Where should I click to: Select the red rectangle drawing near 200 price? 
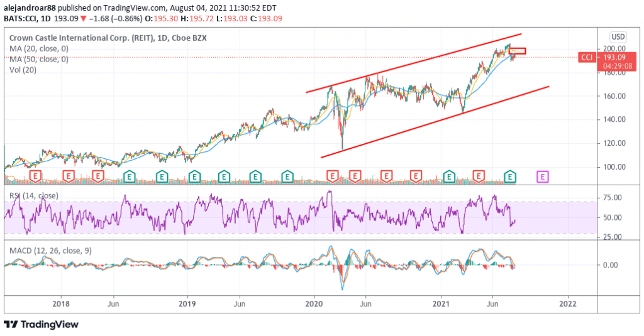click(x=518, y=51)
